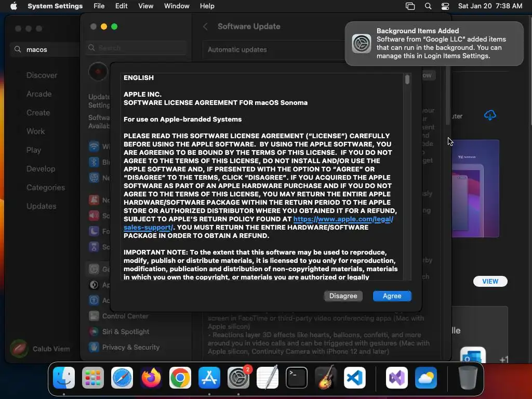Open Control Center in menu bar
Screen dimensions: 532x399
445,6
